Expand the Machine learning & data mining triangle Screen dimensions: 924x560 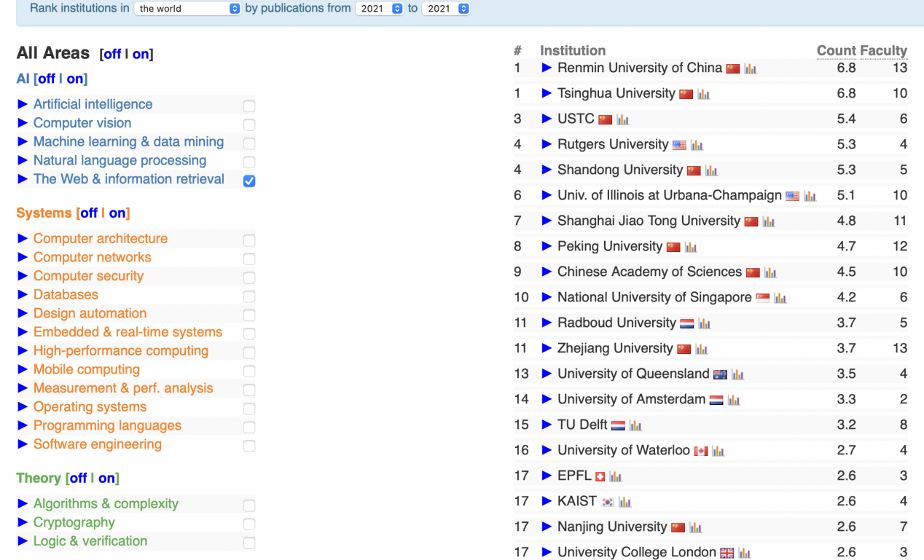coord(23,142)
